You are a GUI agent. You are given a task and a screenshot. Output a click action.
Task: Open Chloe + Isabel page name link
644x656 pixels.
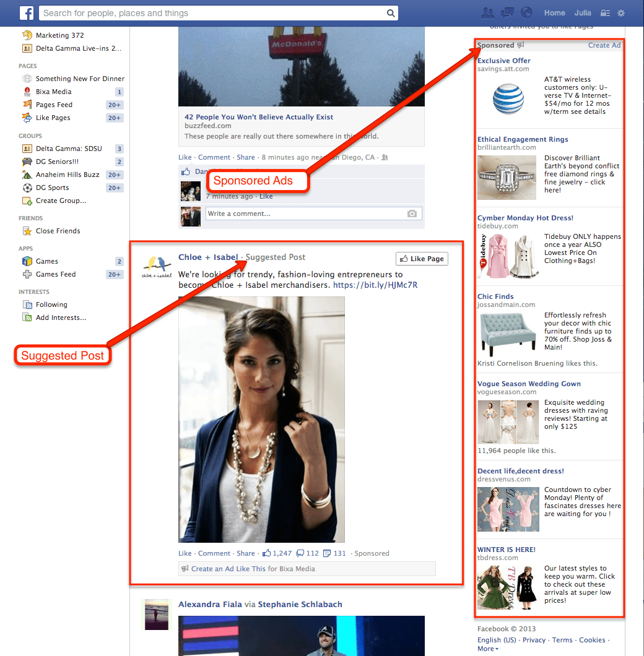pos(208,257)
